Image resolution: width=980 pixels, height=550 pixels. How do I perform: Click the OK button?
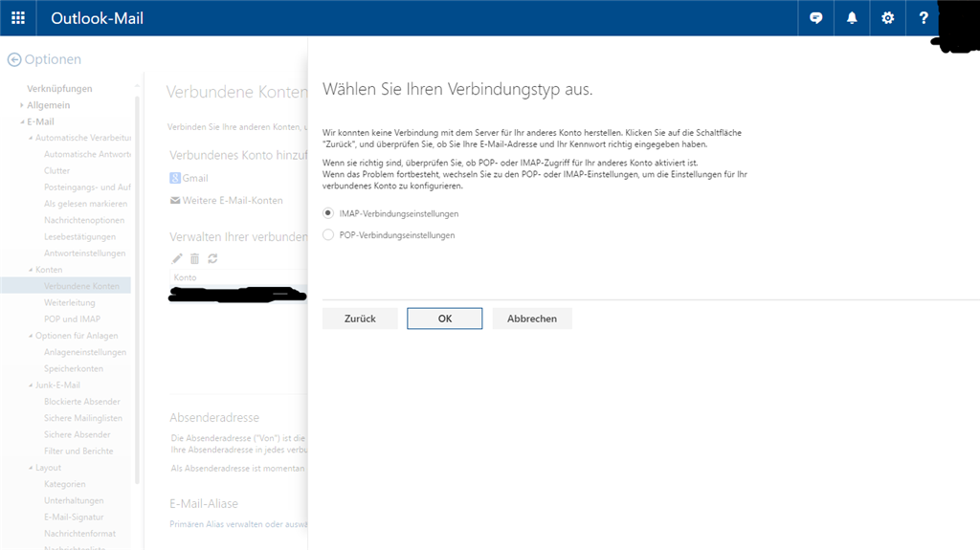click(444, 319)
